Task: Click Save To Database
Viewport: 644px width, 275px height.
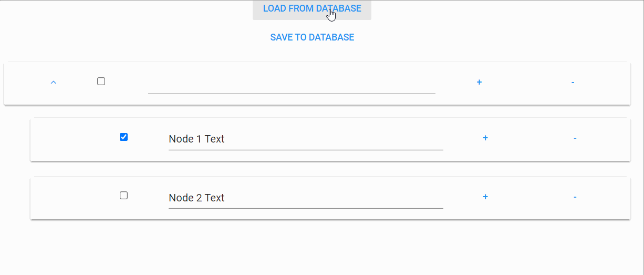Action: pyautogui.click(x=312, y=37)
